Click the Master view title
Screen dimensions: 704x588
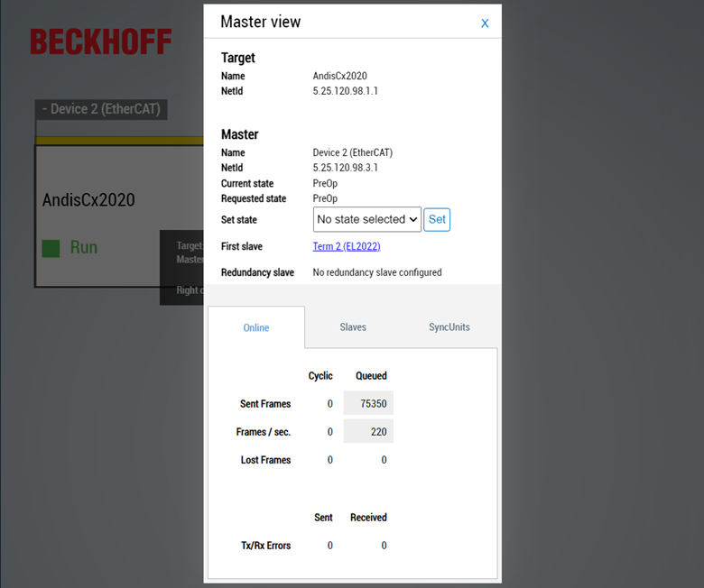[261, 22]
